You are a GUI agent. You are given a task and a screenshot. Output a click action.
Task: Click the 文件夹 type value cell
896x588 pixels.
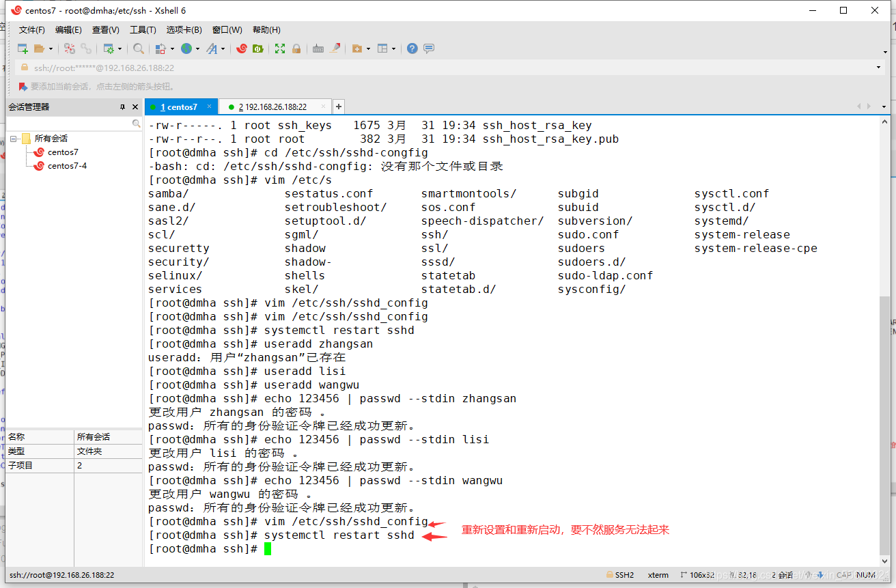(x=90, y=451)
